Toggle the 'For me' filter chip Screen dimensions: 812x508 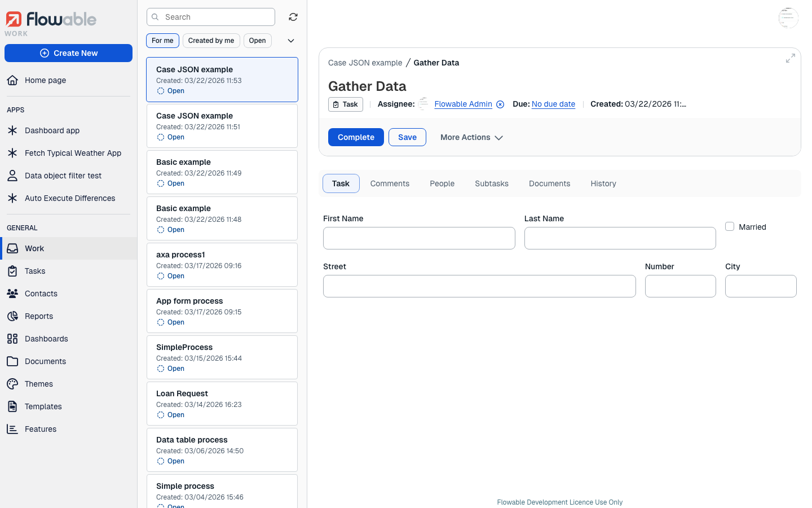pos(162,40)
